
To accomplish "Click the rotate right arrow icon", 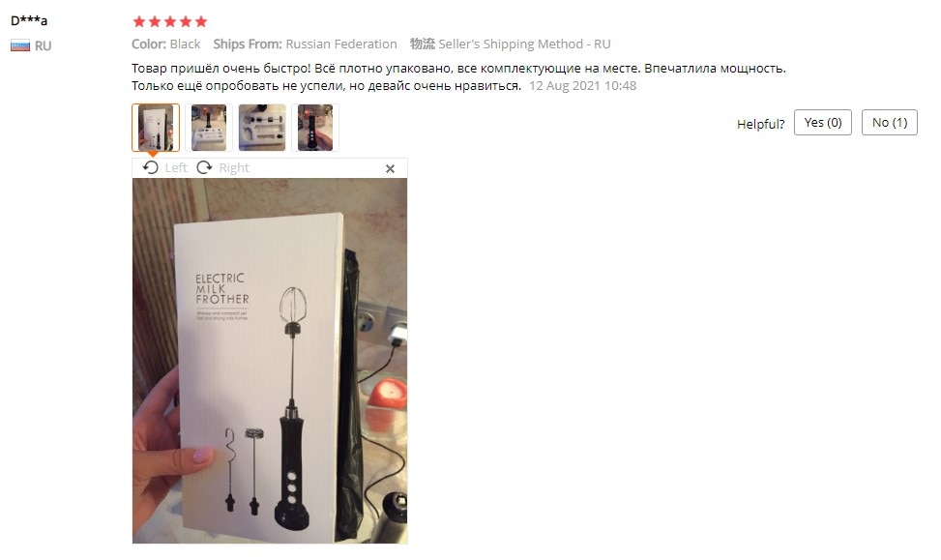I will [205, 167].
